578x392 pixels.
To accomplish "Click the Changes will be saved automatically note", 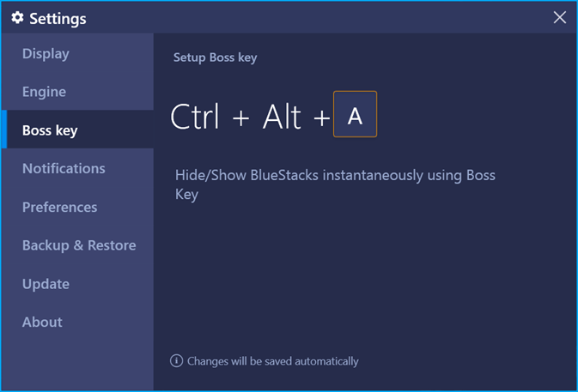I will click(x=273, y=361).
